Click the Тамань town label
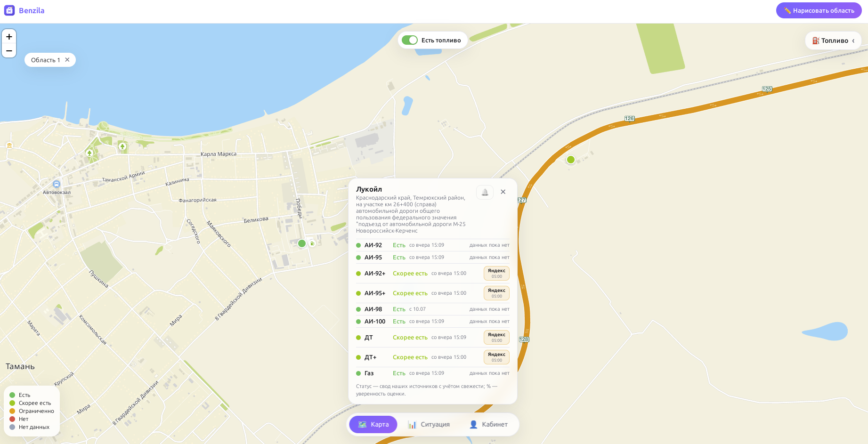 tap(20, 366)
